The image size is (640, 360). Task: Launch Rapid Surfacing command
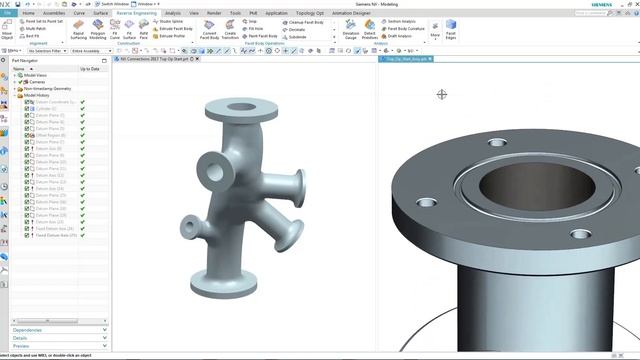coord(78,30)
